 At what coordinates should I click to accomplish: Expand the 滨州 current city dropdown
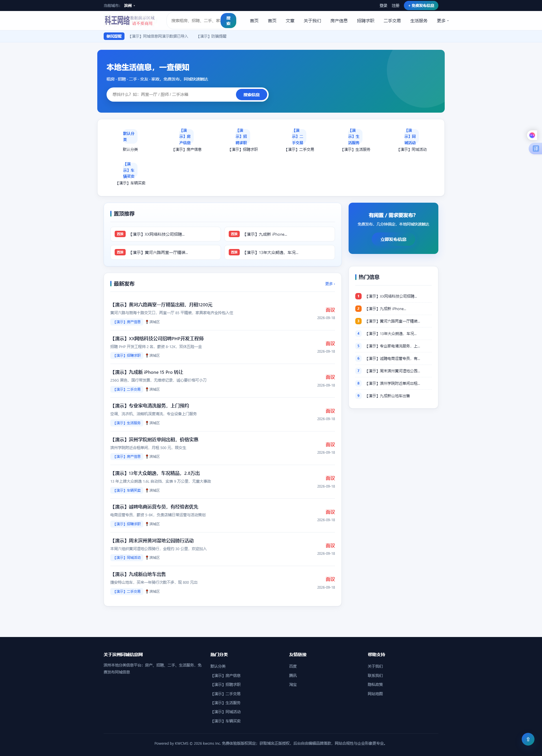pyautogui.click(x=129, y=6)
